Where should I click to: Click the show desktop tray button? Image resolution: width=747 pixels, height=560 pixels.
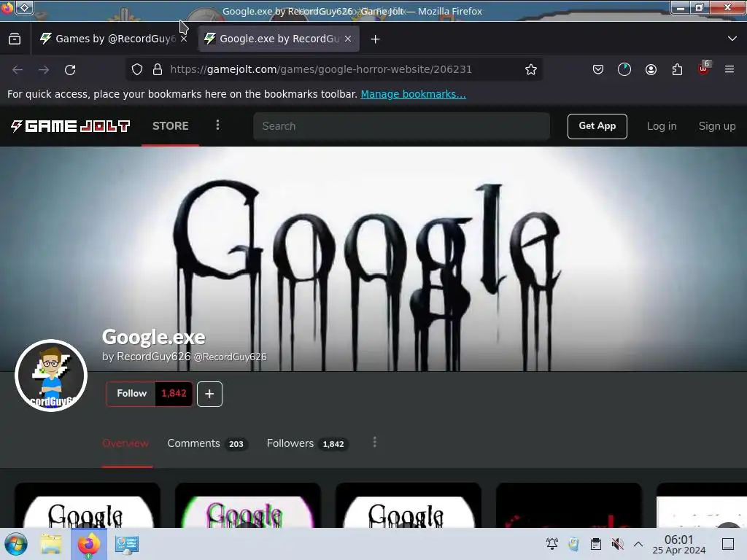[728, 544]
